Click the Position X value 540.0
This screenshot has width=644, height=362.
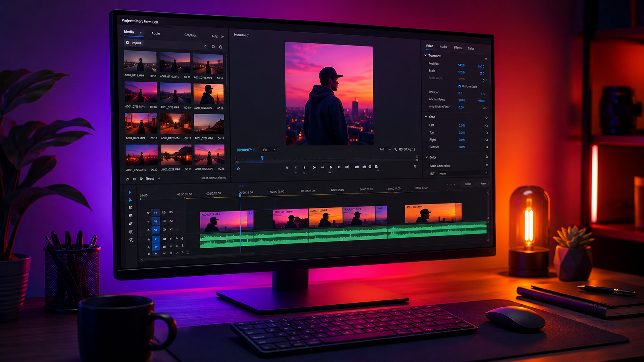(461, 65)
